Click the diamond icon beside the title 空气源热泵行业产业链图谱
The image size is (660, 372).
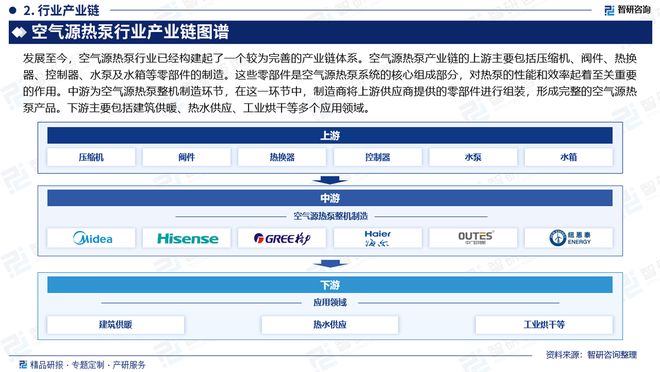pos(19,32)
